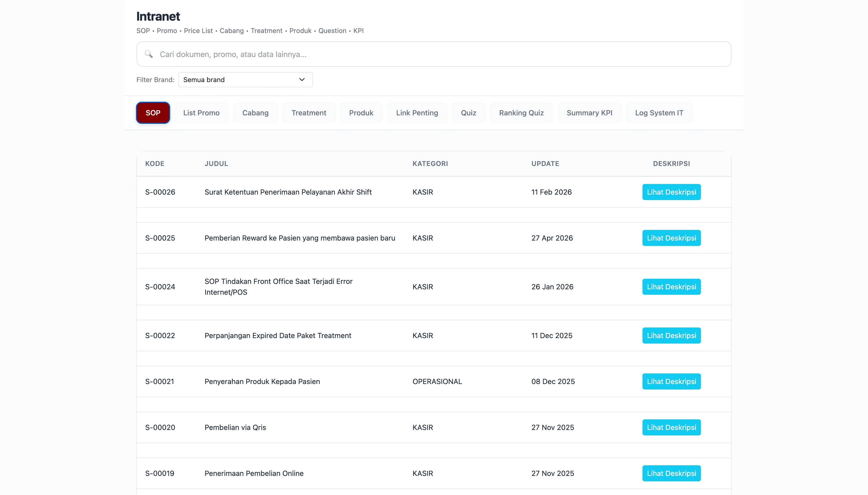Viewport: 868px width, 495px height.
Task: Click the magnifying glass search icon
Action: 149,54
